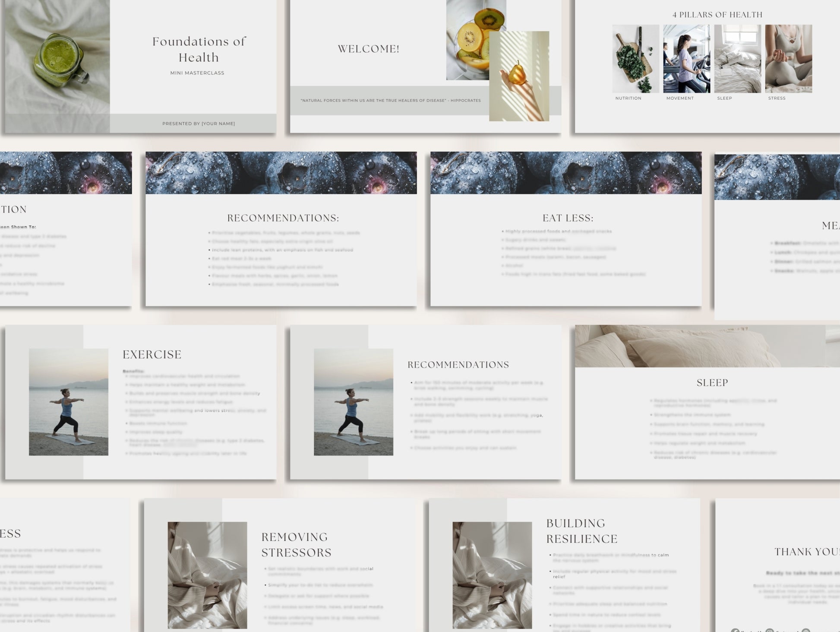Select the blueberry Recommendations slide
840x632 pixels.
(283, 218)
